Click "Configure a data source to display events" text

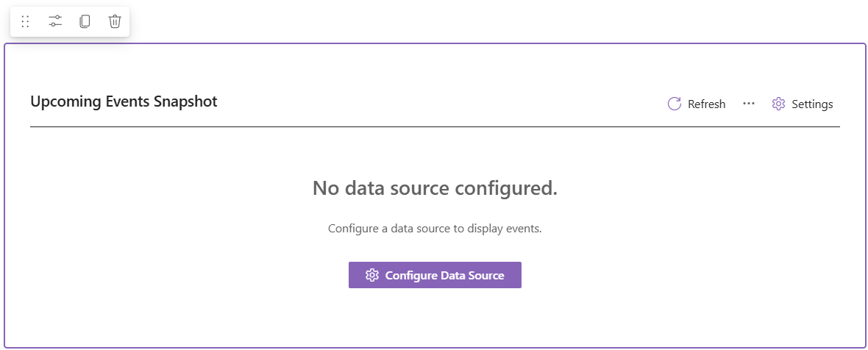pyautogui.click(x=435, y=228)
